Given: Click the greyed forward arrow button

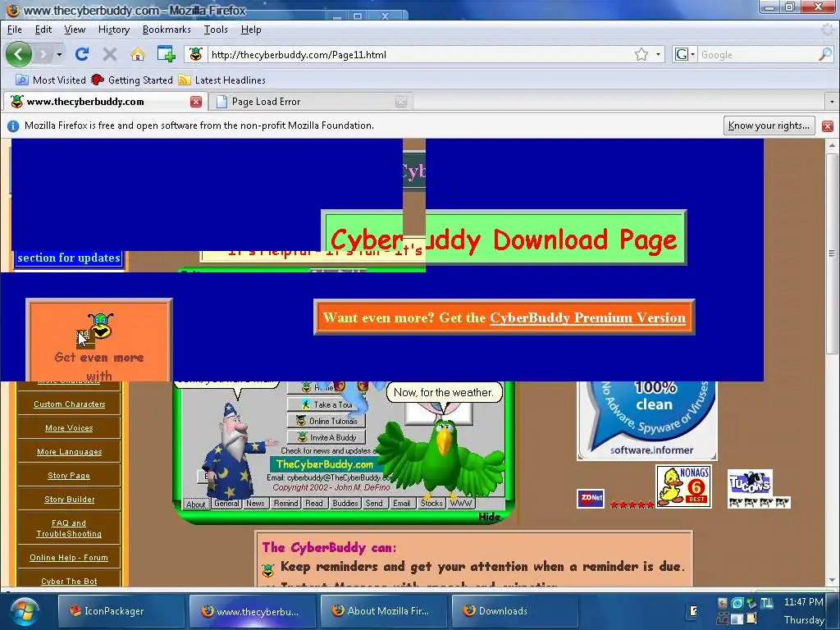Looking at the screenshot, I should point(43,54).
